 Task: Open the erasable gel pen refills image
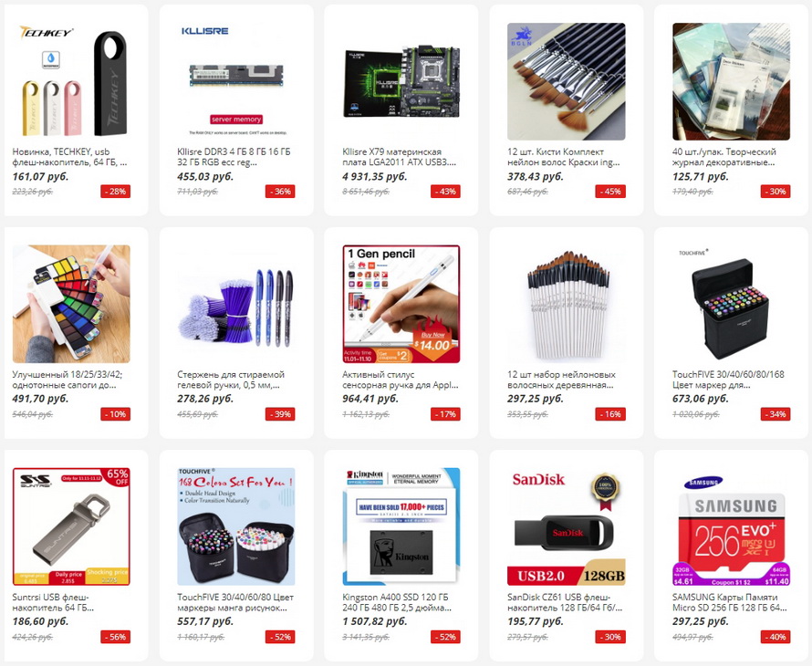(x=236, y=304)
